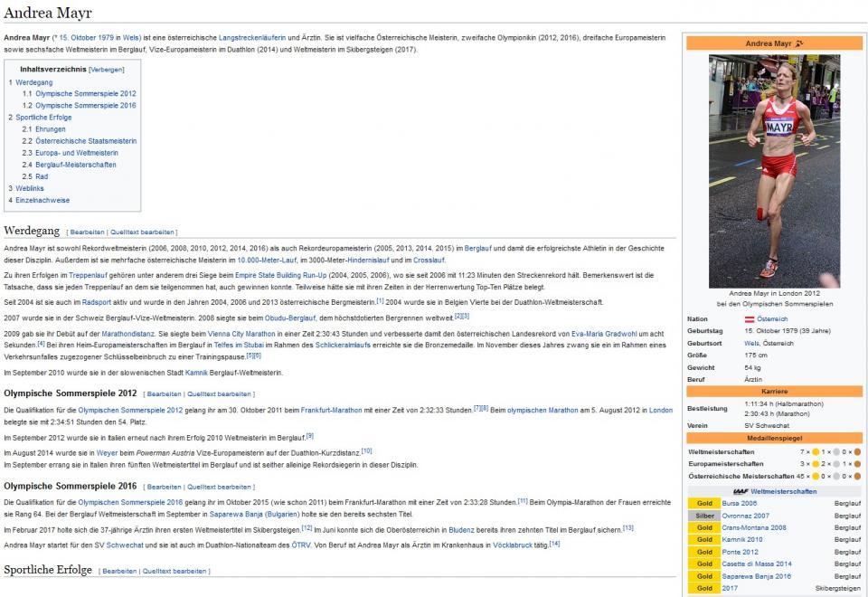The image size is (868, 597).
Task: Click the bronze medal icon in Österreichische Meisterschaften row
Action: click(857, 476)
